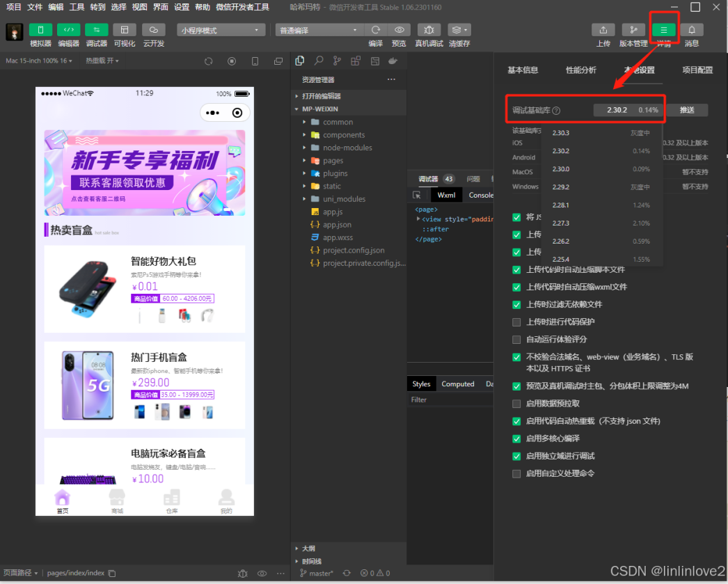Detach the simulator into separate window

278,61
